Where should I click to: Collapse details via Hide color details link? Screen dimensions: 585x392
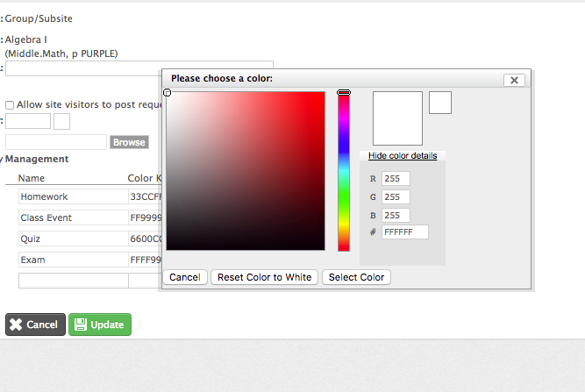coord(403,155)
